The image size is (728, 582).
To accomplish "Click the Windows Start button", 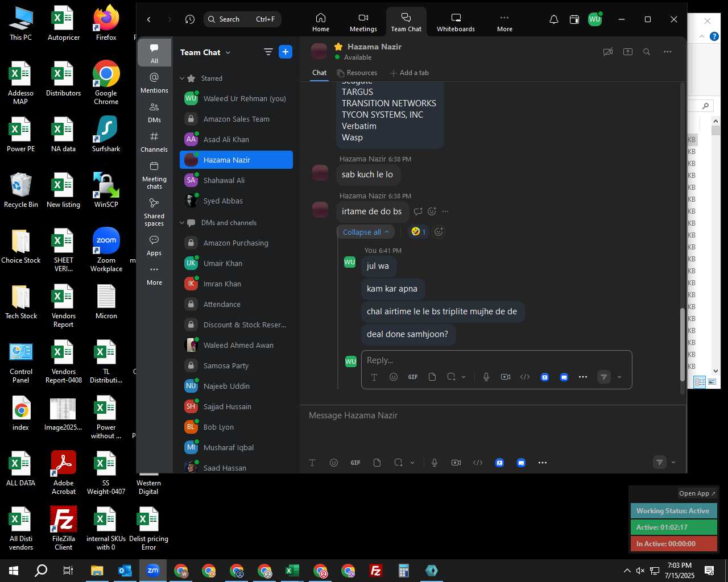I will click(x=14, y=571).
